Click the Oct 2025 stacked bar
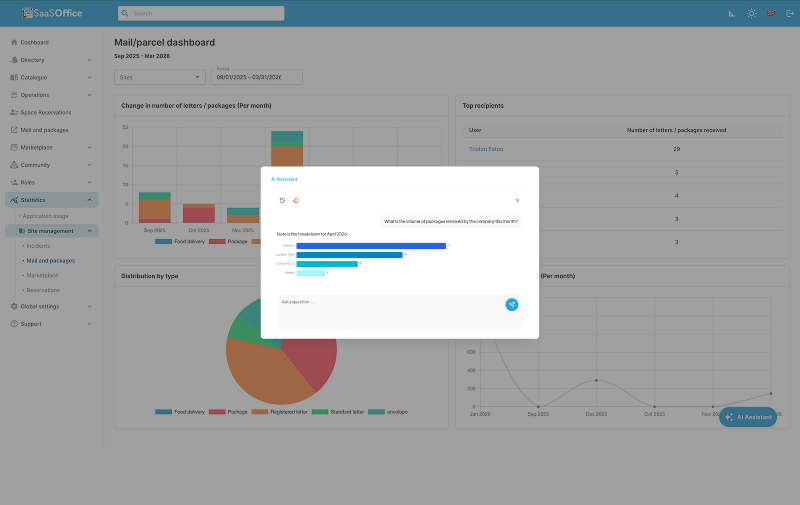Image resolution: width=800 pixels, height=505 pixels. pyautogui.click(x=199, y=213)
